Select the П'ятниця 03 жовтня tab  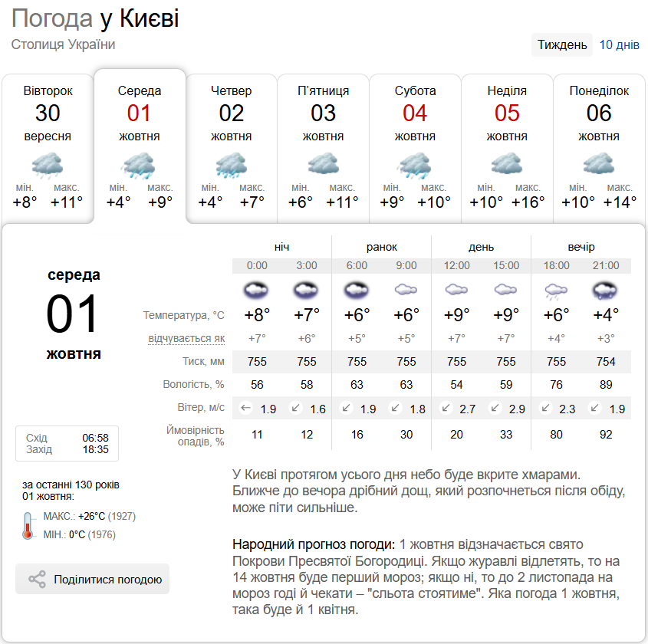pos(323,113)
